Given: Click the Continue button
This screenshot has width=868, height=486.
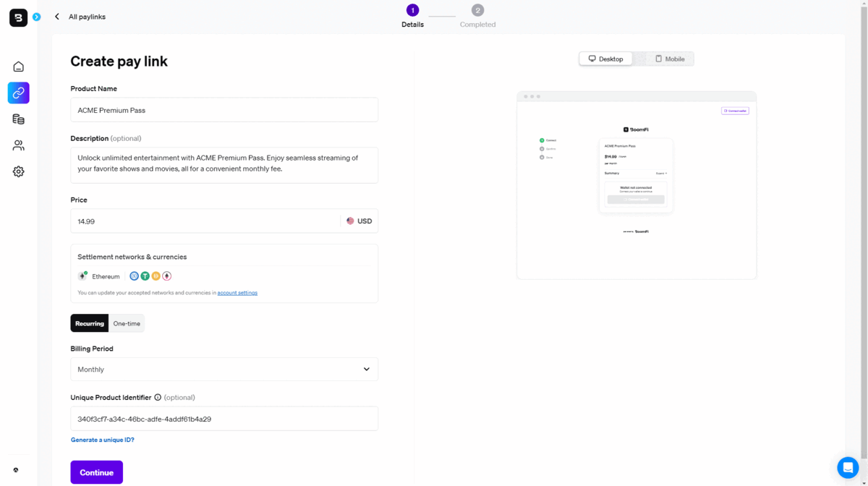Looking at the screenshot, I should coord(97,472).
